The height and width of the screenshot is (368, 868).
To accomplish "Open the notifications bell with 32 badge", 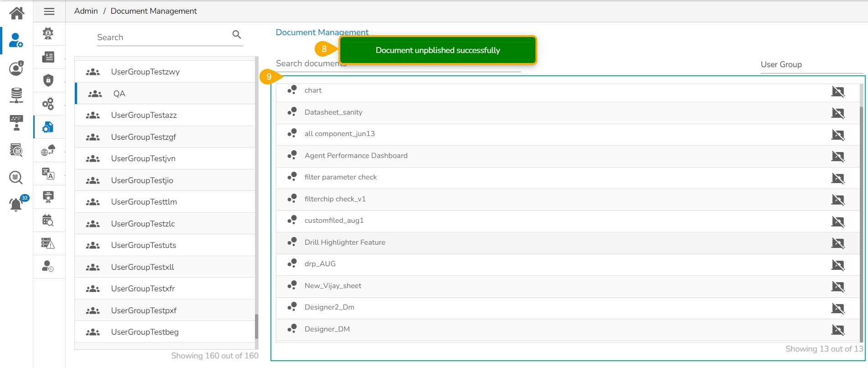I will coord(18,203).
